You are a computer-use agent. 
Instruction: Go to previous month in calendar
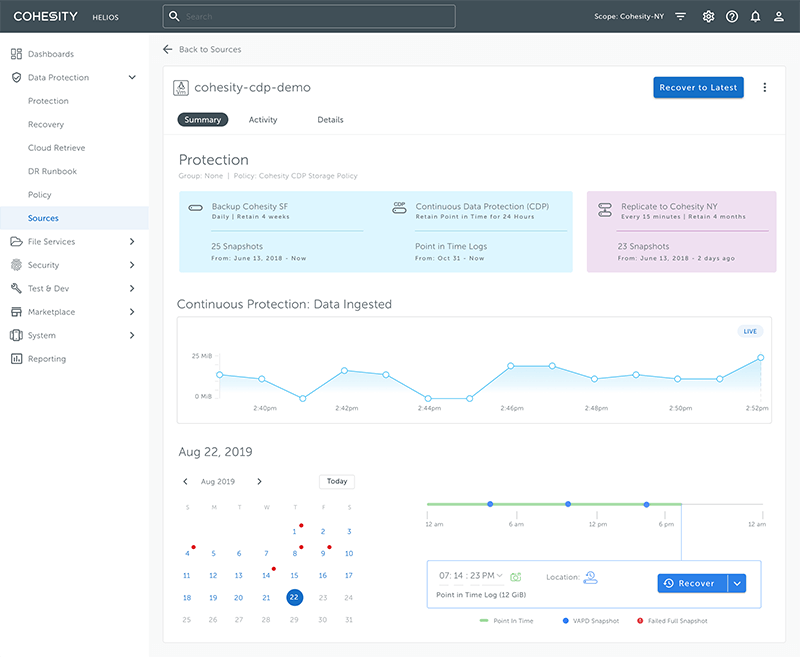(186, 482)
